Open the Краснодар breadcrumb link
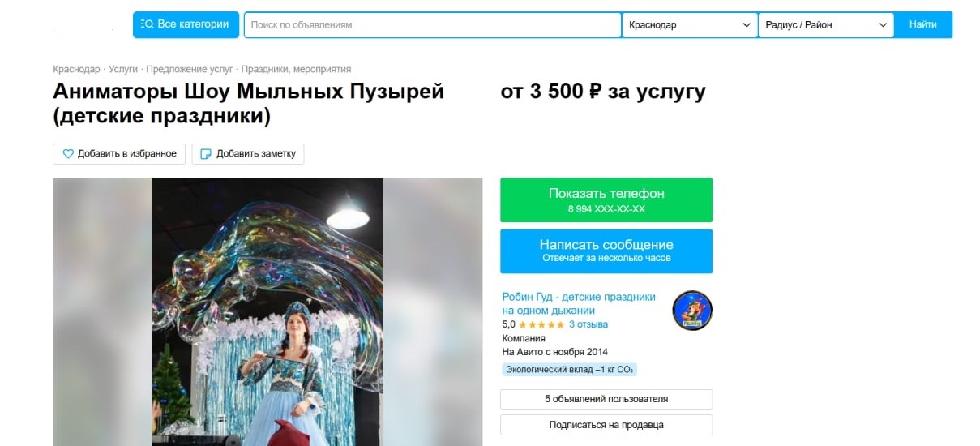Viewport: 980px width, 446px height. [x=76, y=70]
